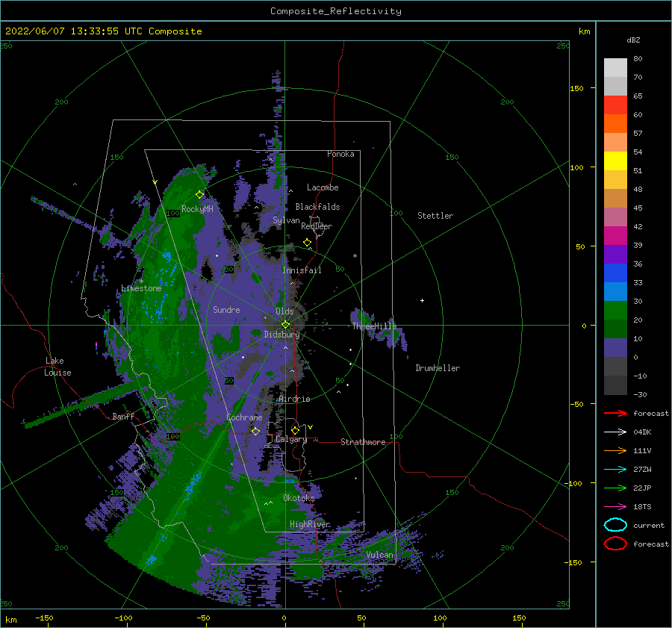
Task: Click the Limestone label
Action: point(141,288)
